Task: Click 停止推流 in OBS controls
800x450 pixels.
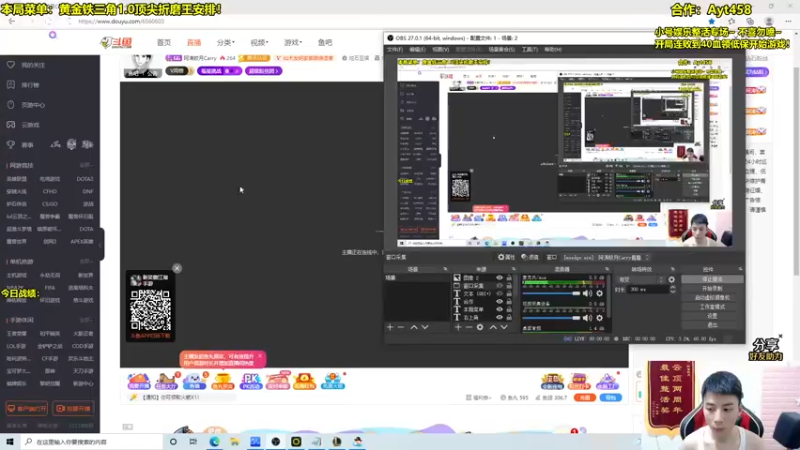Action: (x=712, y=280)
